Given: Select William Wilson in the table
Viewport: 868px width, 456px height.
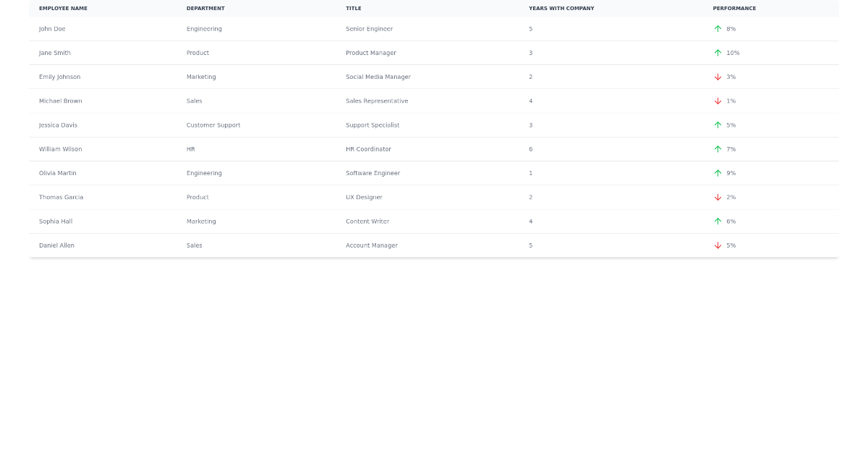Looking at the screenshot, I should (60, 149).
